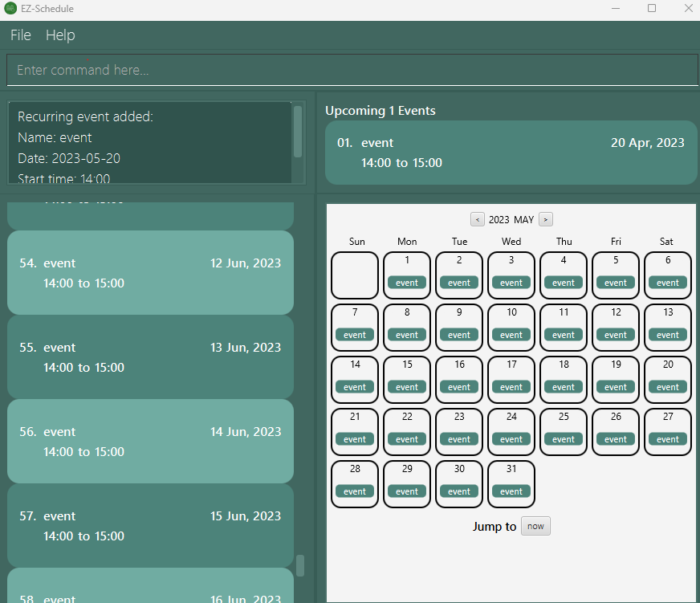Click the event label on May 15
The height and width of the screenshot is (603, 700).
(x=407, y=387)
